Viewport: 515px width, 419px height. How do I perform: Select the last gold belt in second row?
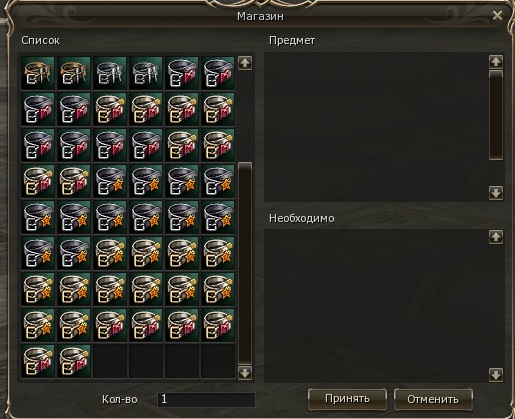(218, 109)
